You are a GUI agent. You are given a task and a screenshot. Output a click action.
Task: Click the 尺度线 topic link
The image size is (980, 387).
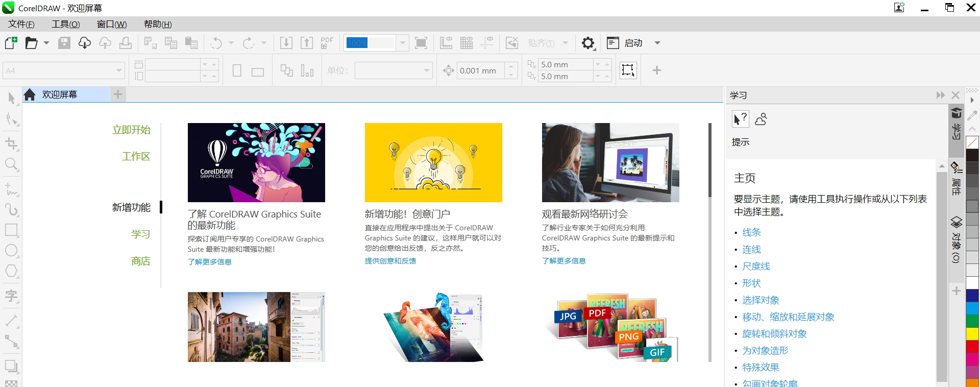pyautogui.click(x=756, y=266)
